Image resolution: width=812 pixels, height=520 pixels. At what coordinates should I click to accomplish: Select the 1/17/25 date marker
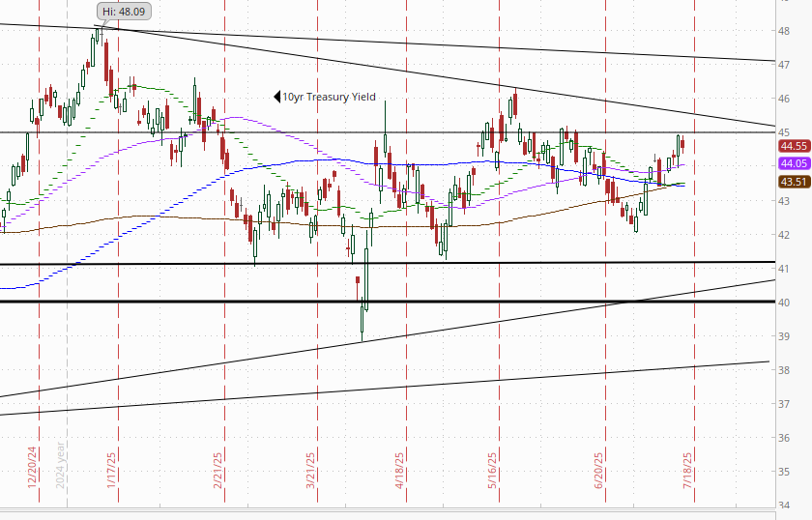point(111,470)
